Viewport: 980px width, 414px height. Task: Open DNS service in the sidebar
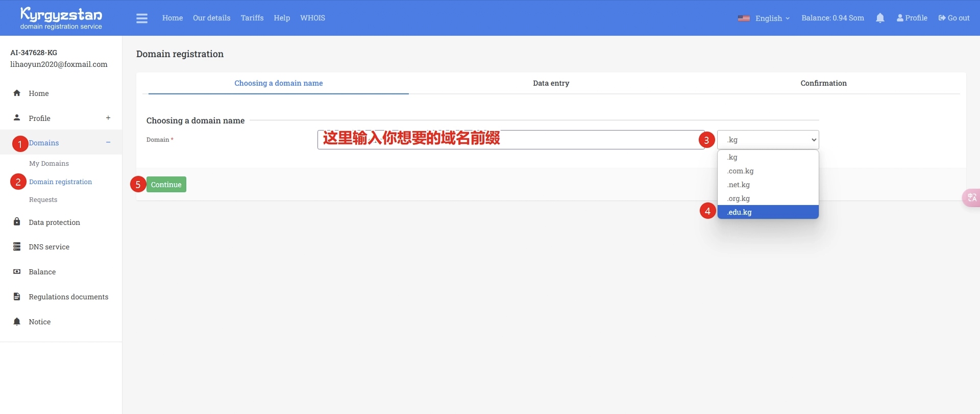tap(49, 247)
